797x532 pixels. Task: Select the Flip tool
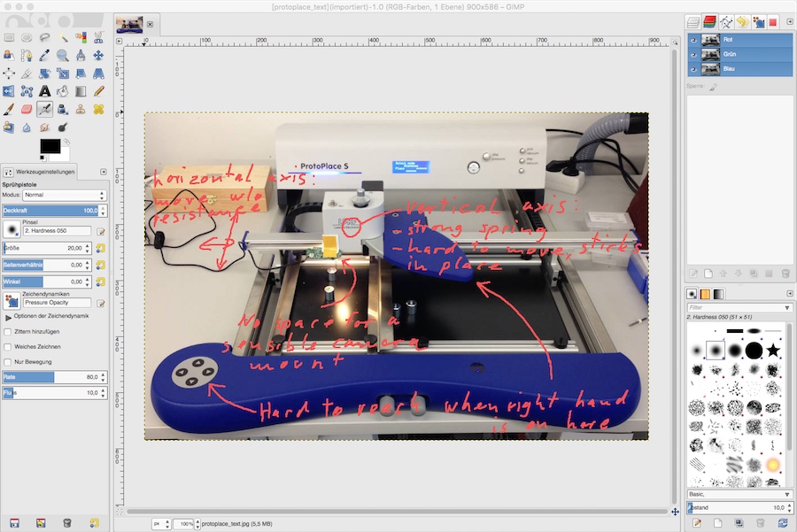pyautogui.click(x=9, y=91)
